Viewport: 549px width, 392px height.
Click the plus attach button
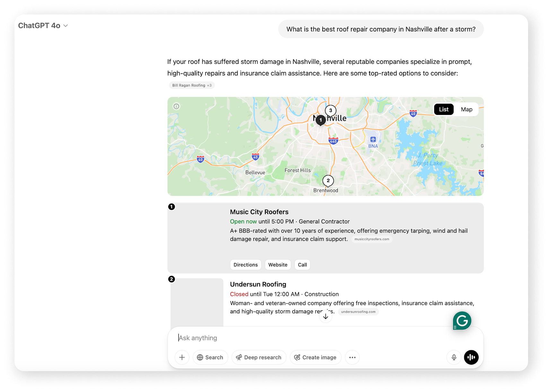point(182,357)
